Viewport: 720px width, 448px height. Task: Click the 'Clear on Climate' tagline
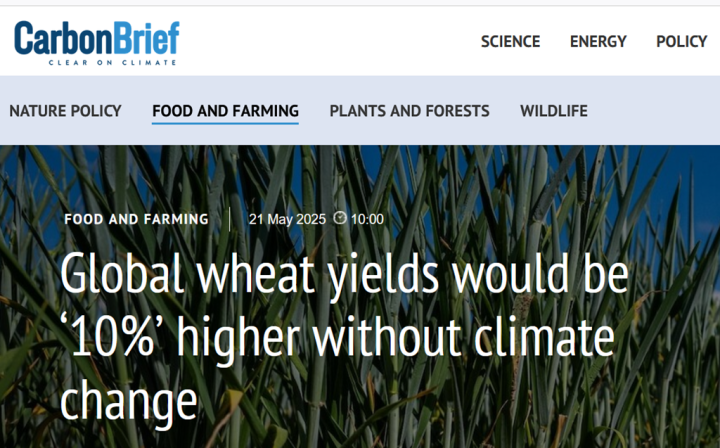click(112, 62)
